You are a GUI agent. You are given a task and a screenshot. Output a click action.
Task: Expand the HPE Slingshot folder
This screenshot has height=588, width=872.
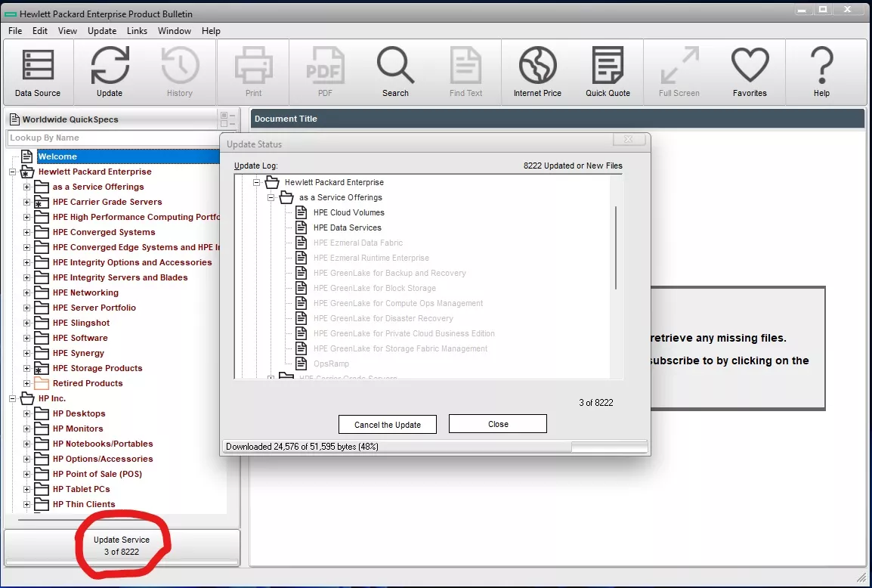coord(26,323)
